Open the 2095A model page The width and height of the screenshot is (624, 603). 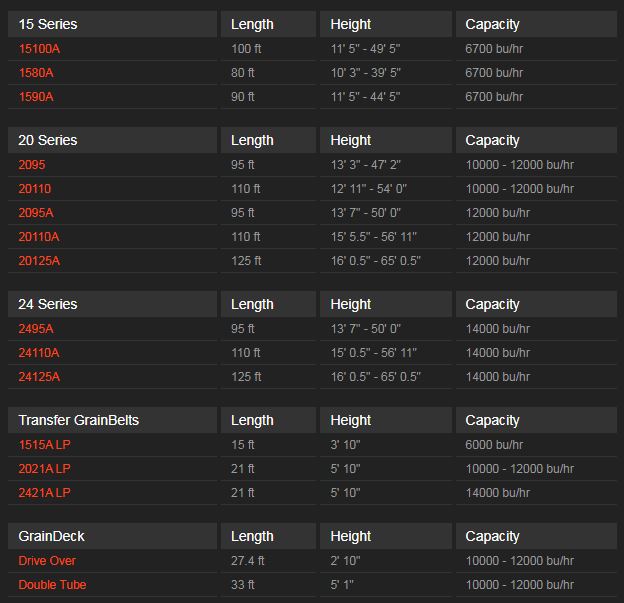coord(36,213)
